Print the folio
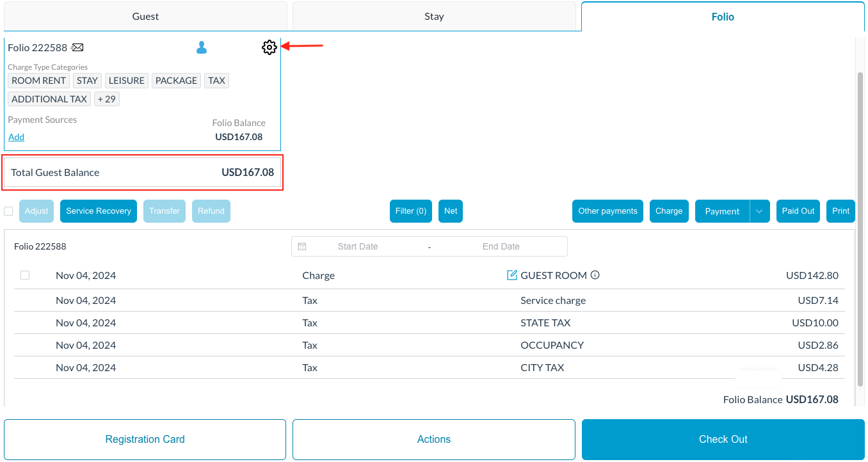The image size is (868, 462). pyautogui.click(x=840, y=211)
